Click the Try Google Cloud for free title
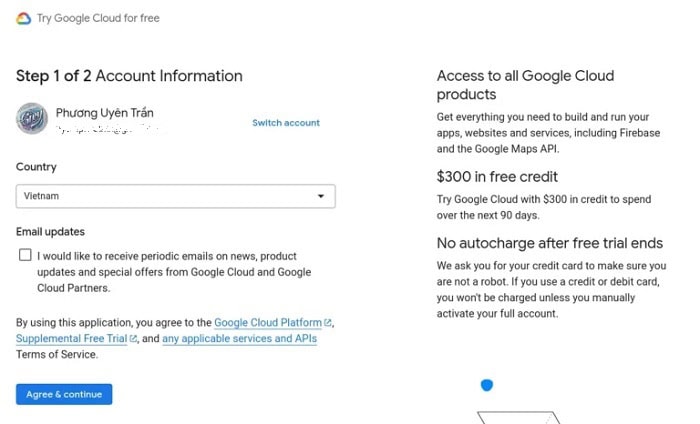 (98, 18)
